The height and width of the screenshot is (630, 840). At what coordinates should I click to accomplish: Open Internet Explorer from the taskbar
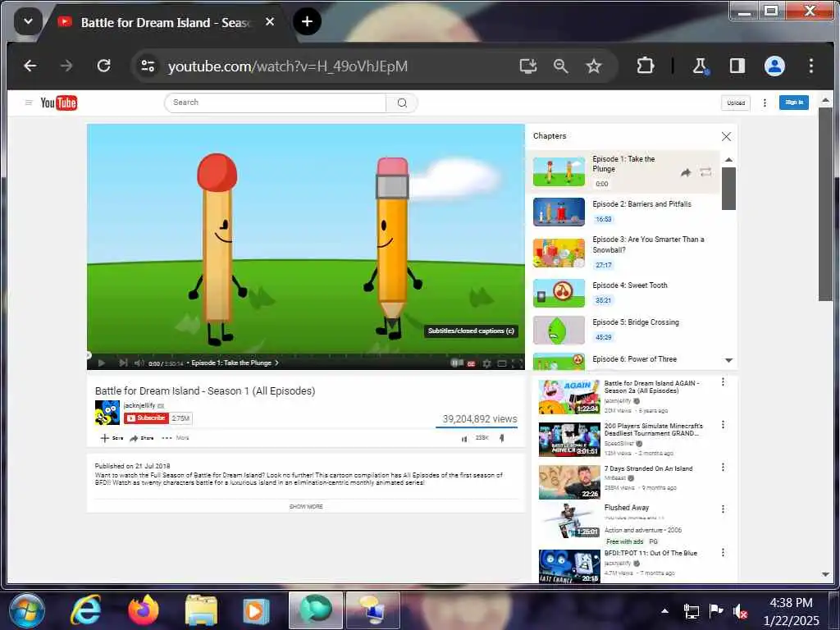click(x=85, y=610)
